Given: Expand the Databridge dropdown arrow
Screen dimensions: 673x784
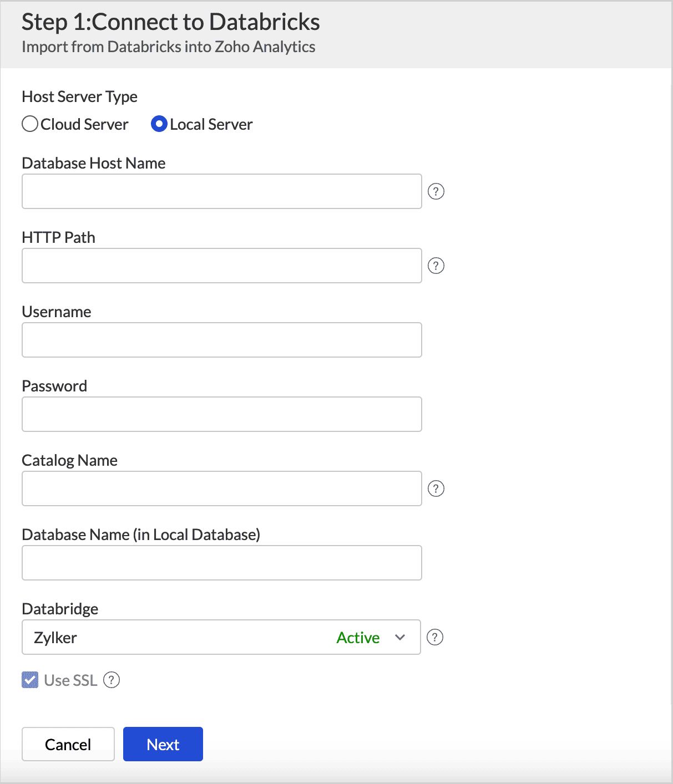Looking at the screenshot, I should [400, 637].
